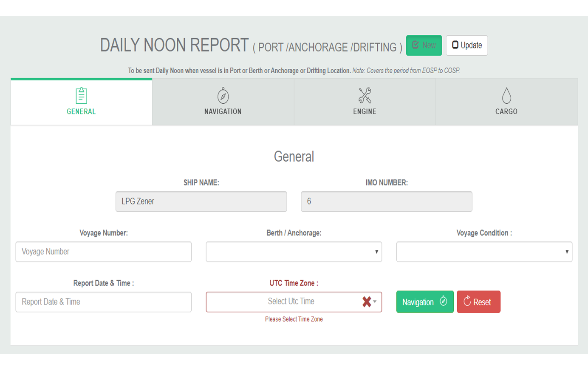Image resolution: width=588 pixels, height=370 pixels.
Task: Open the Berth / Anchorage dropdown
Action: (294, 252)
